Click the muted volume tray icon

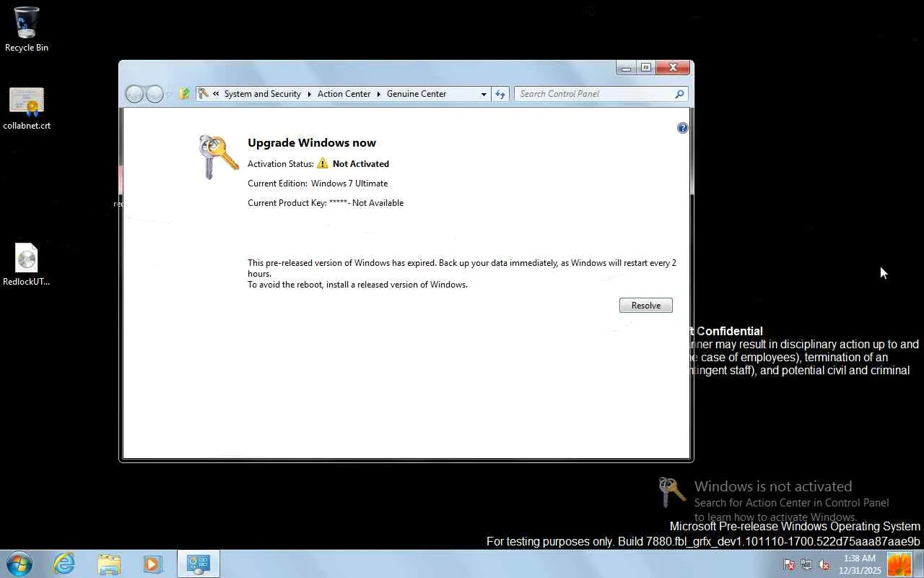click(824, 564)
